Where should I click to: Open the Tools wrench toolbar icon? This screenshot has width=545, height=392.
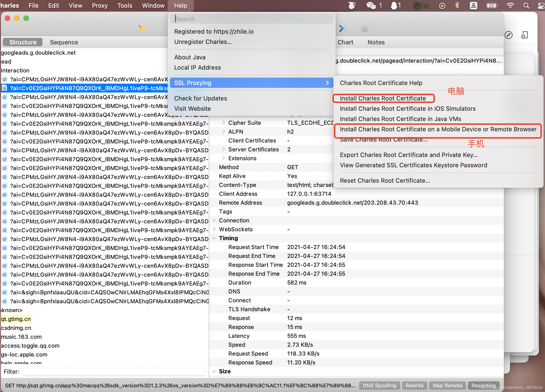tap(342, 28)
